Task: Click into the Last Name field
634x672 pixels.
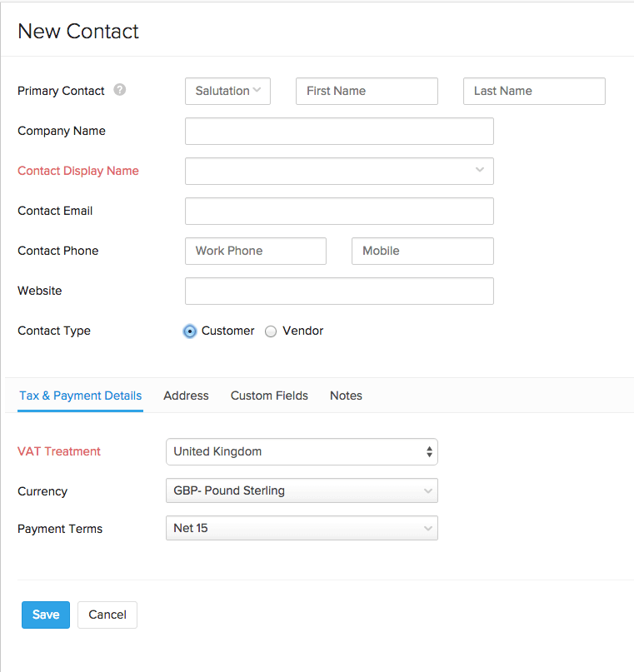Action: 534,91
